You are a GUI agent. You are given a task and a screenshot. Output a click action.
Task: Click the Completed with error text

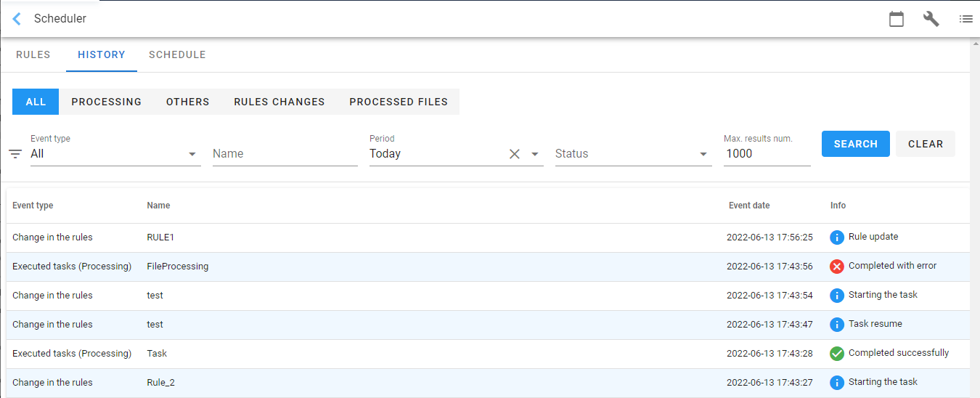tap(892, 266)
